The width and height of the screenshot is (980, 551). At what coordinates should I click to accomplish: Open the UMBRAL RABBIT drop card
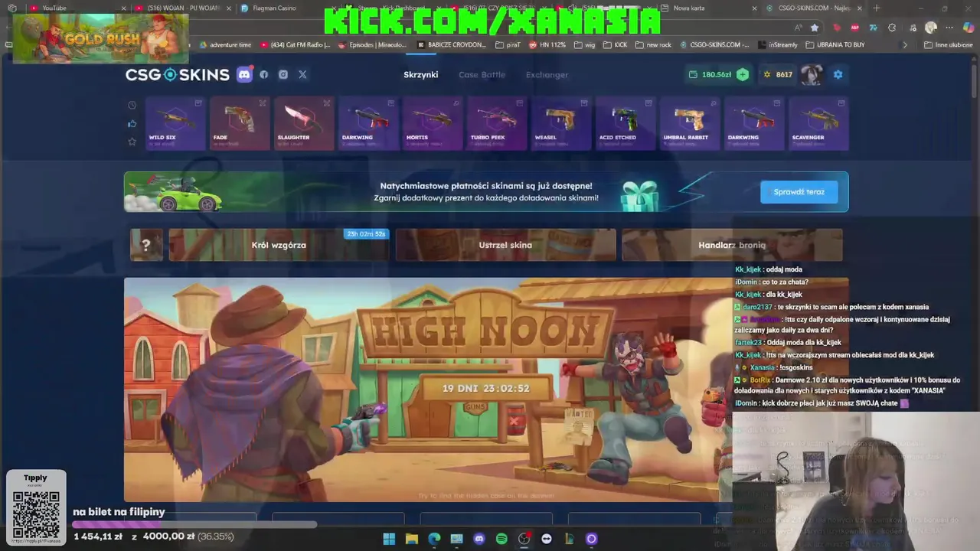point(690,124)
